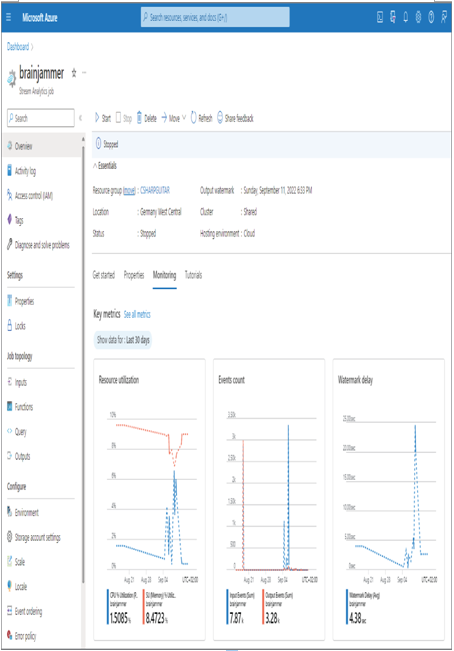Image resolution: width=454 pixels, height=651 pixels.
Task: Collapse the left navigation menu chevron
Action: (81, 118)
